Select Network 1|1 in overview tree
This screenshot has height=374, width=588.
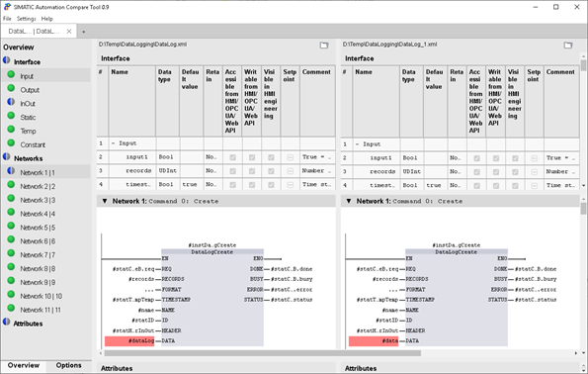(38, 173)
